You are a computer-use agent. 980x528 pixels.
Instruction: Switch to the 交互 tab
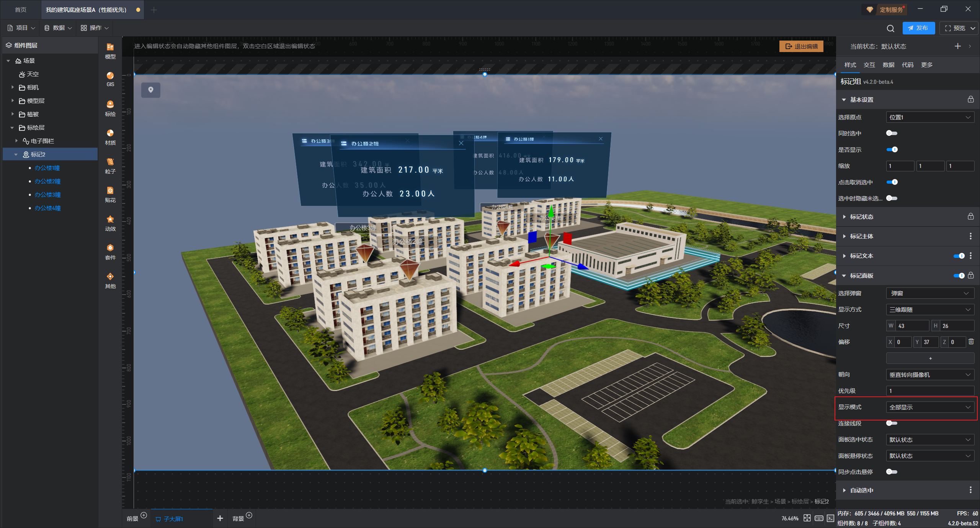tap(869, 65)
